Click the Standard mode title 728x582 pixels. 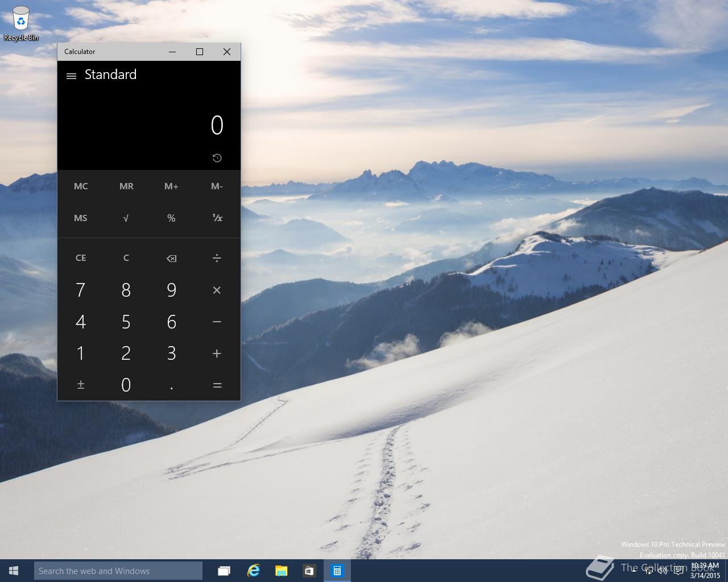tap(110, 74)
